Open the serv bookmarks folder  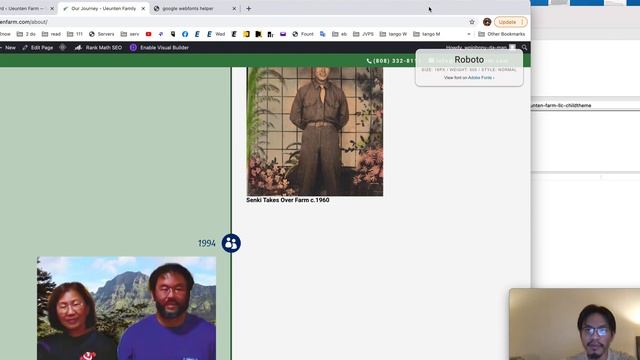[130, 34]
